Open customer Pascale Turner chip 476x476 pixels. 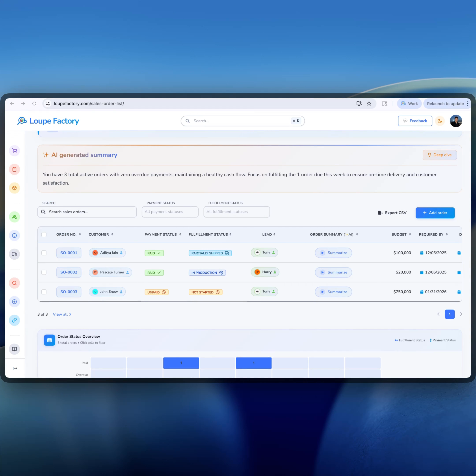coord(110,272)
